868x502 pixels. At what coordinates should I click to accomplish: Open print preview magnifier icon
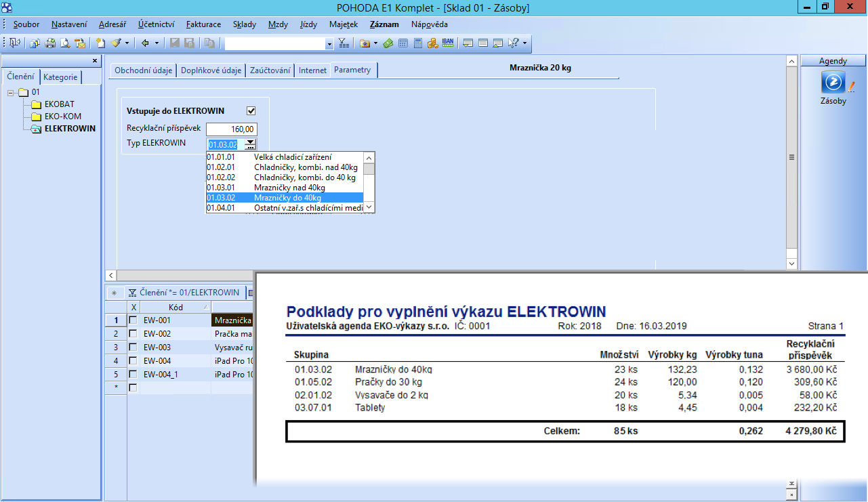[x=65, y=43]
